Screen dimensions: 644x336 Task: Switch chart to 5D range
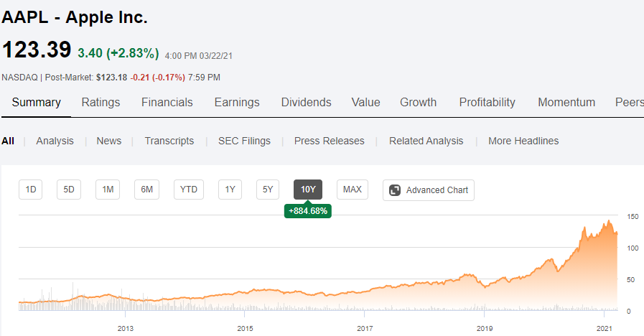point(69,190)
